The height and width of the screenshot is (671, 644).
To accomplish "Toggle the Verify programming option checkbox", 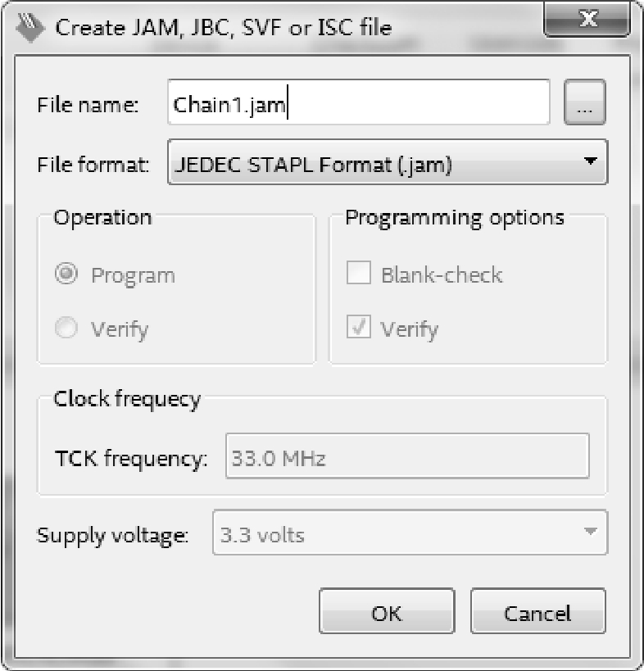I will (x=359, y=327).
